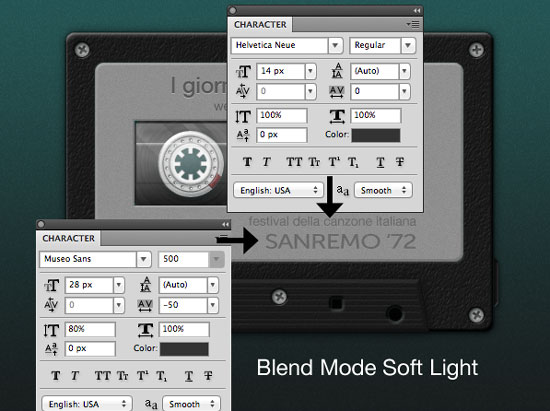Click text Color swatch in upper panel
Image resolution: width=550 pixels, height=411 pixels.
coord(376,135)
